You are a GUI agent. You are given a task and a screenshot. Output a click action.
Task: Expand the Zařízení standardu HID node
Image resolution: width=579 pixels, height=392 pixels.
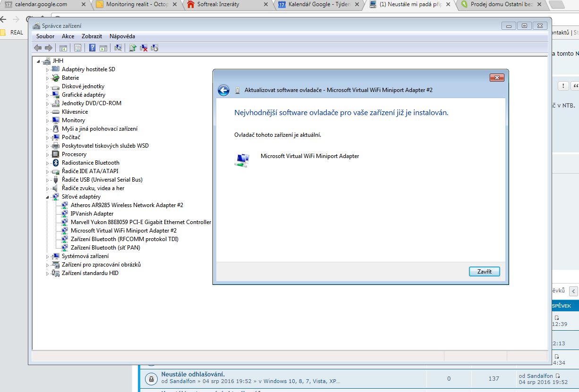47,274
